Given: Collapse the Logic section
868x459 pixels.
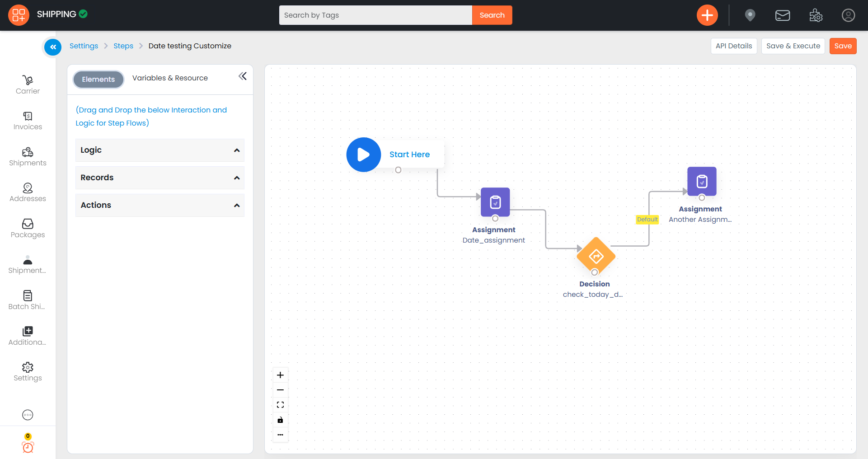Looking at the screenshot, I should pos(160,150).
